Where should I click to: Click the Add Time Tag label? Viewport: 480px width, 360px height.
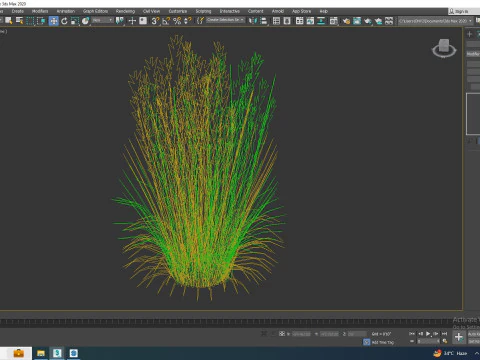coord(383,342)
